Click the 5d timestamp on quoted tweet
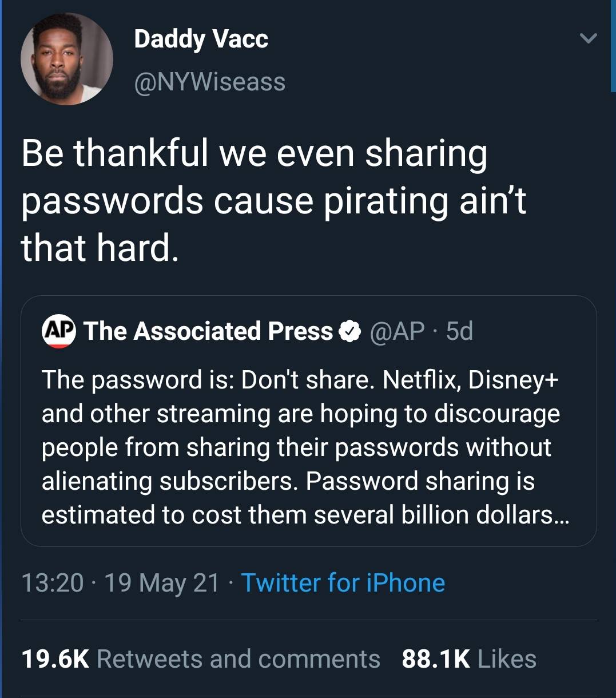This screenshot has height=698, width=616. [x=459, y=331]
